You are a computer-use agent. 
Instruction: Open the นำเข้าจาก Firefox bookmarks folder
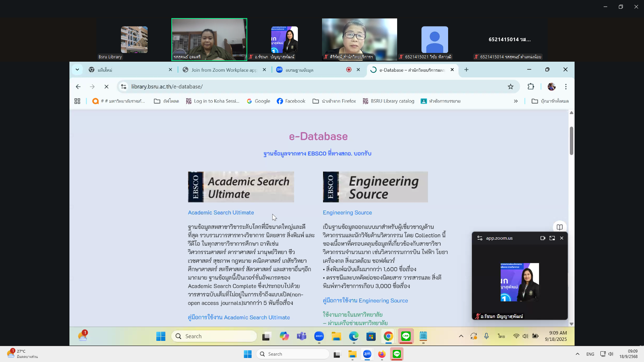coord(334,101)
